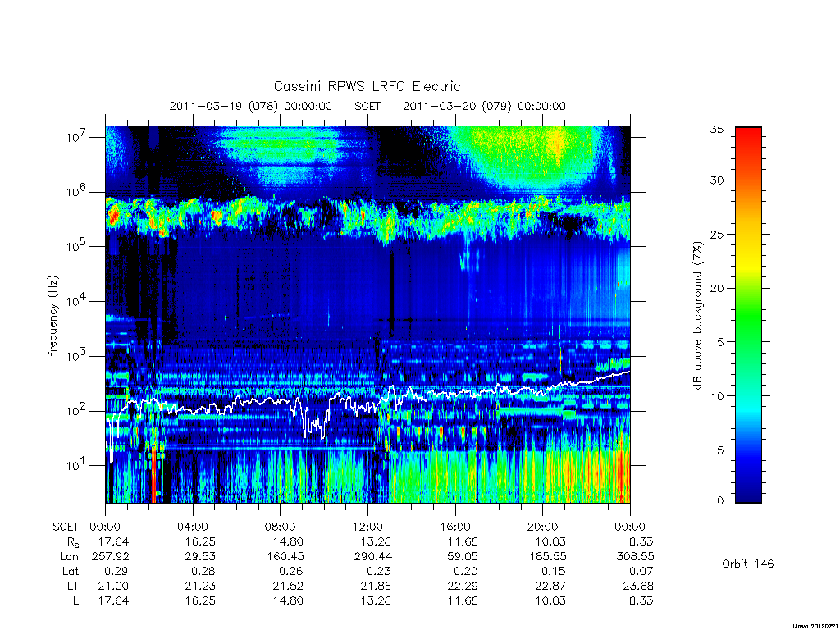Select longitude value "160.45"
The image size is (840, 630).
(x=285, y=557)
